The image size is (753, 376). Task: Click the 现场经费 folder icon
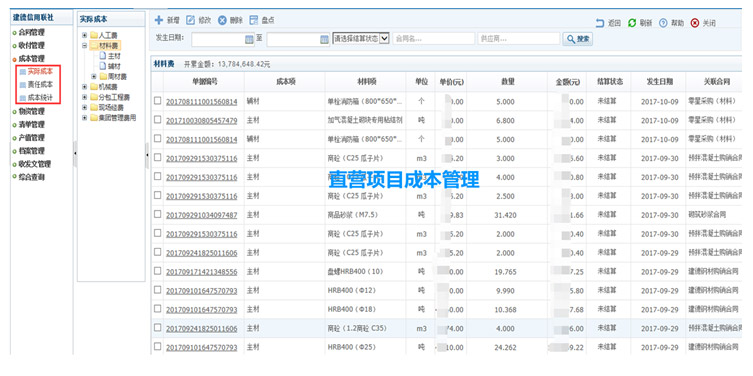tap(94, 107)
